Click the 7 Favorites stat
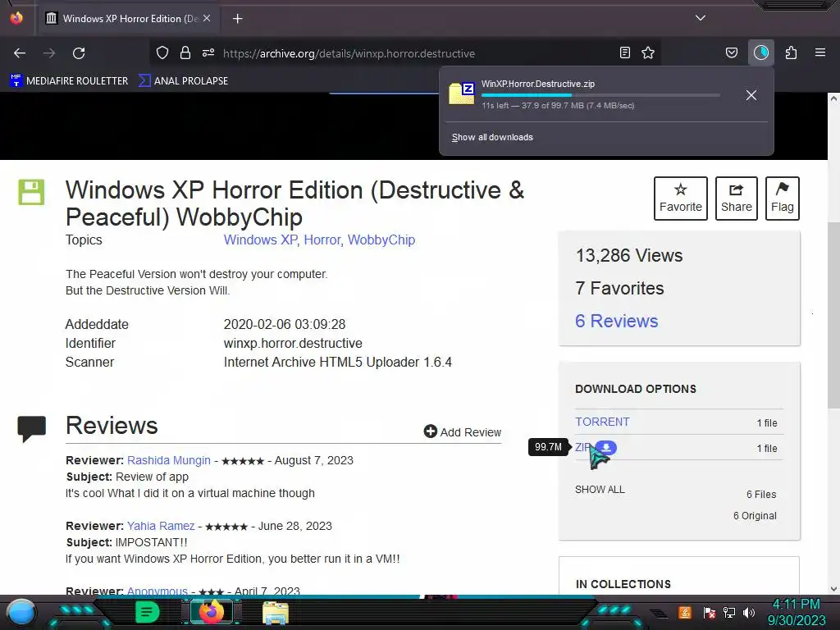This screenshot has width=840, height=630. point(619,288)
